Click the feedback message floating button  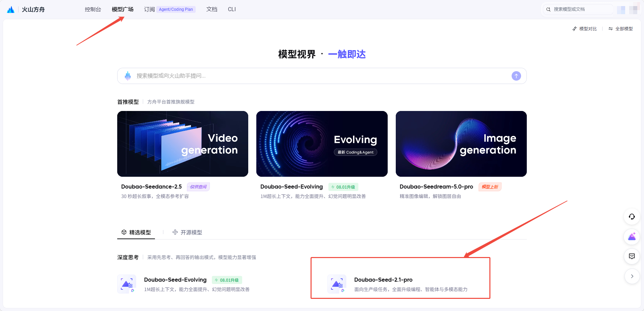632,256
